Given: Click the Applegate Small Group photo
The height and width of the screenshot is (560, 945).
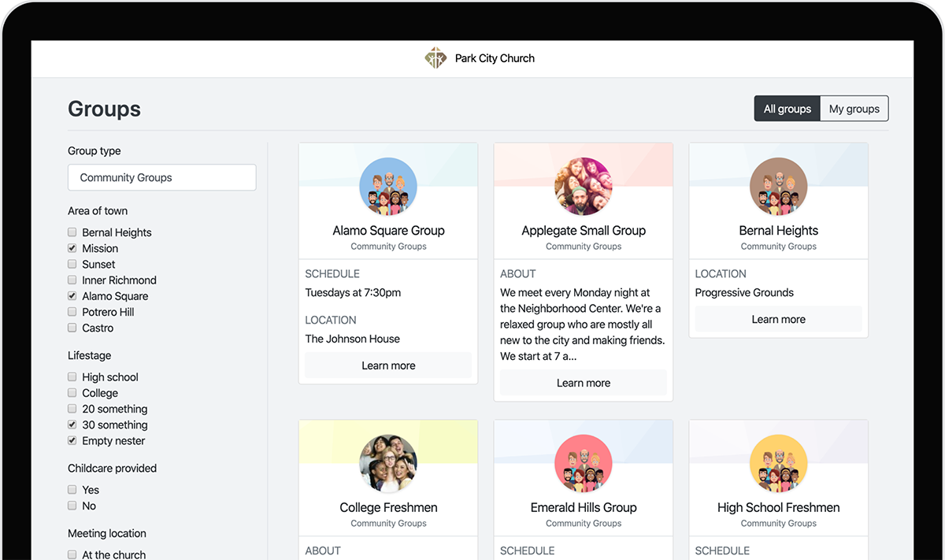Looking at the screenshot, I should tap(583, 187).
